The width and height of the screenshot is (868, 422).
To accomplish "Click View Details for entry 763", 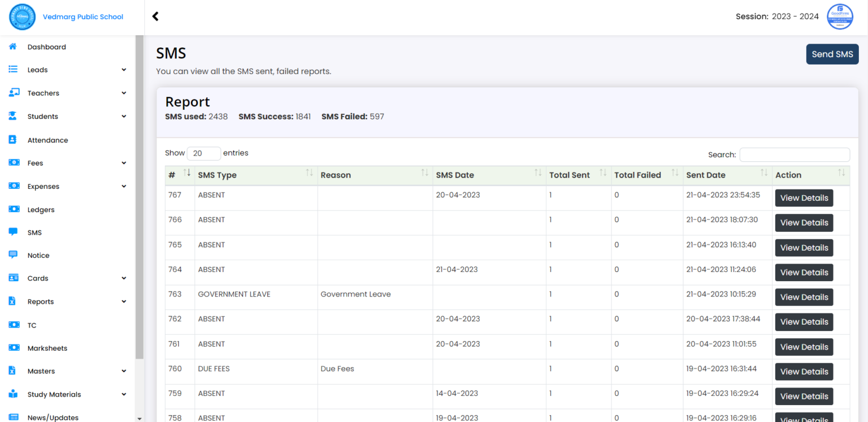I will pyautogui.click(x=804, y=297).
